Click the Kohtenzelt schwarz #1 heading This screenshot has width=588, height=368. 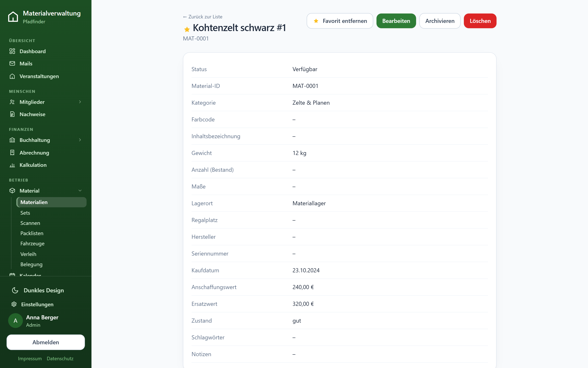tap(239, 28)
